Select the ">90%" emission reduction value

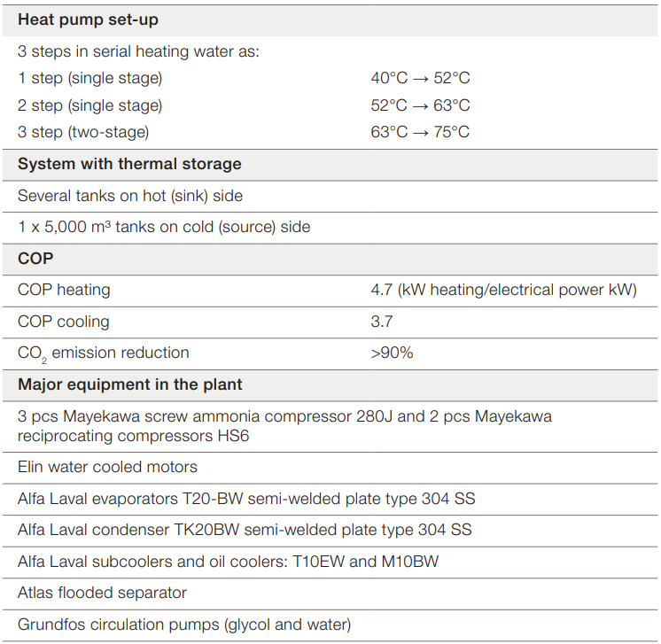click(392, 353)
